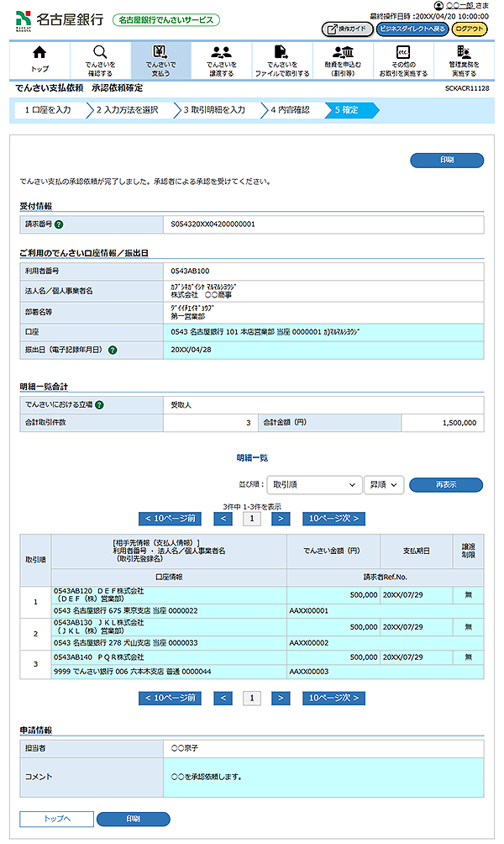
Task: Click the ログアウト button
Action: [470, 29]
